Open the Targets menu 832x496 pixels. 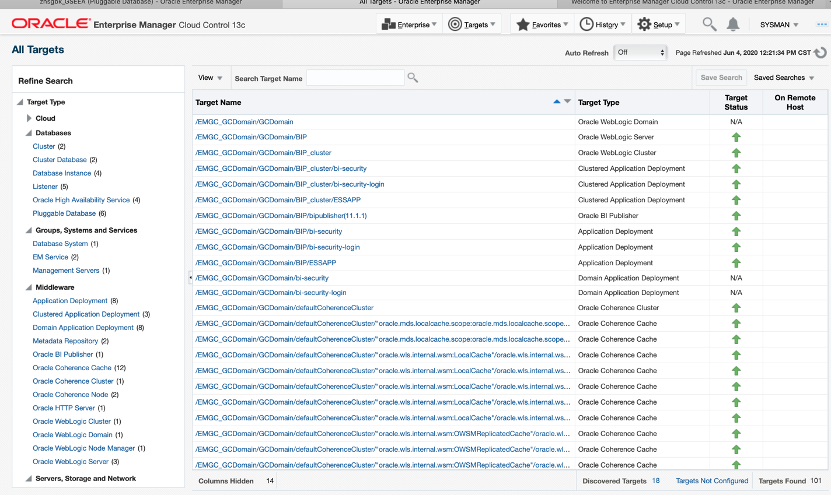472,24
